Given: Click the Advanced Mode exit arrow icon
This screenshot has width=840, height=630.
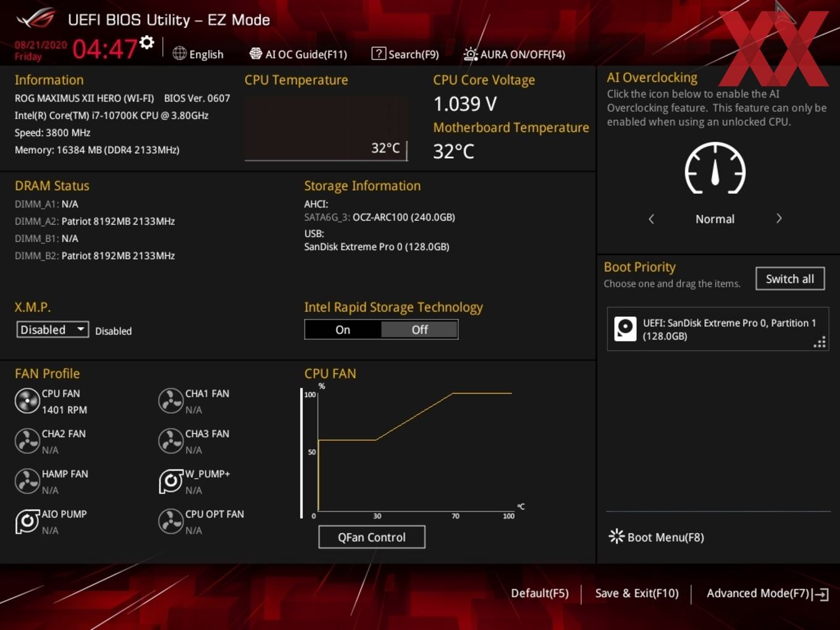Looking at the screenshot, I should [x=821, y=594].
